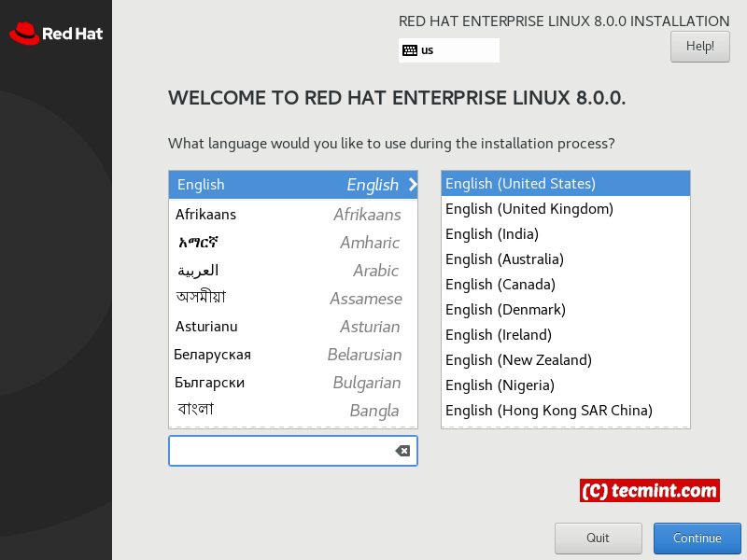The image size is (747, 560).
Task: Click inside the language search field
Action: click(x=280, y=451)
